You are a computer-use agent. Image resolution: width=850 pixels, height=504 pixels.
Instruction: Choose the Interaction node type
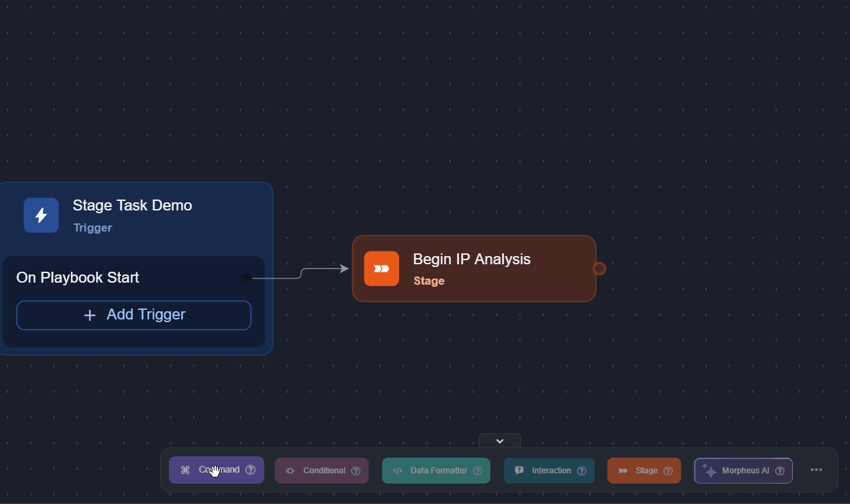click(x=544, y=471)
